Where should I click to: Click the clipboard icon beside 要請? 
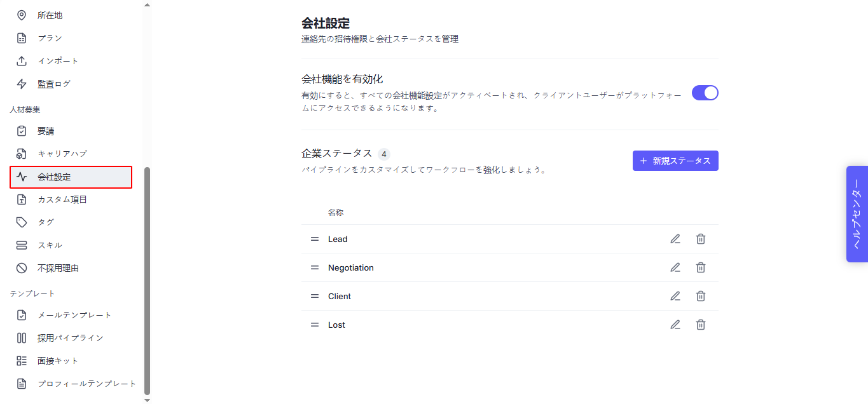click(x=22, y=131)
